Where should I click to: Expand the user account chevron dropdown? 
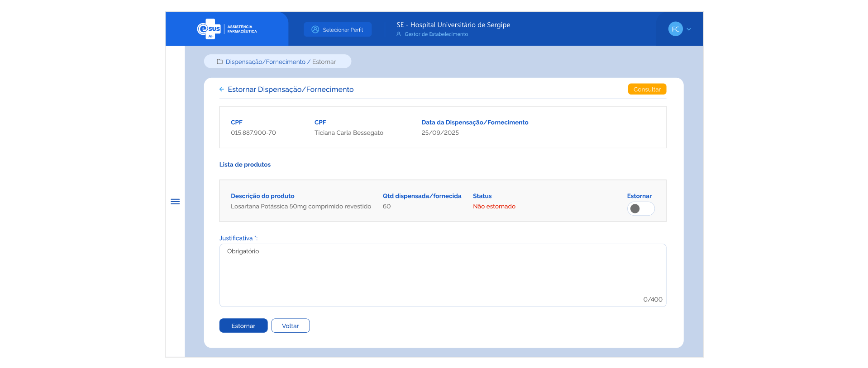pos(689,29)
